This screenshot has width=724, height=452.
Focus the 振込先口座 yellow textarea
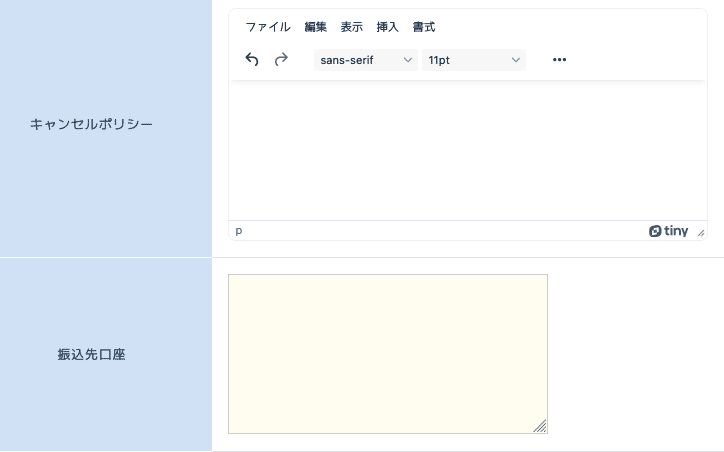388,354
